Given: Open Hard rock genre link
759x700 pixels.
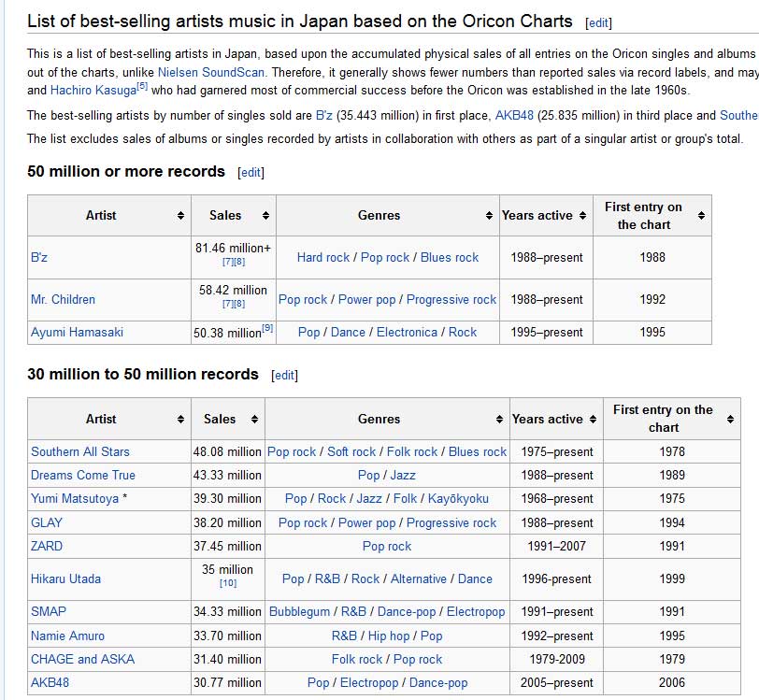Looking at the screenshot, I should coord(323,257).
